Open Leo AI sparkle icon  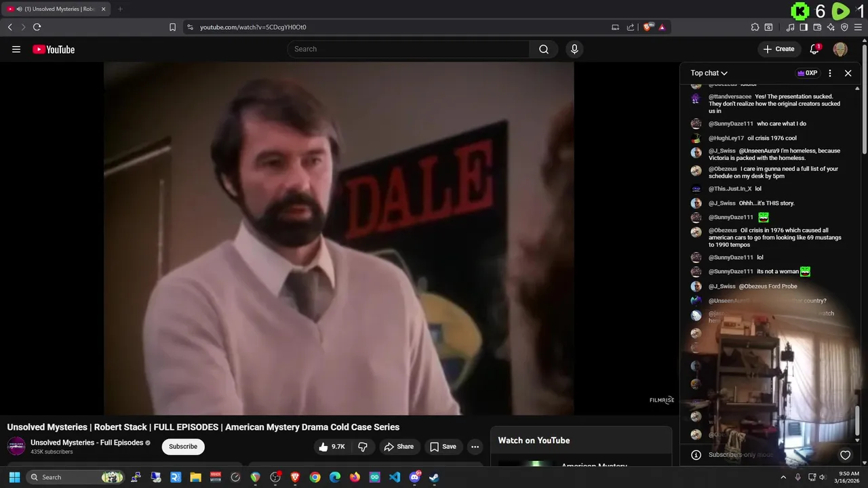click(831, 27)
